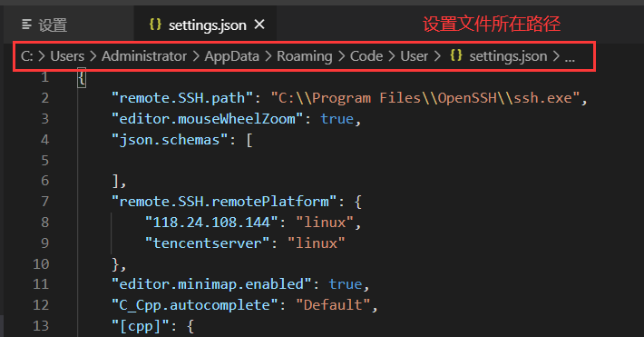Image resolution: width=644 pixels, height=337 pixels.
Task: Click "remote.SSH.remotePlatform" key
Action: click(224, 202)
